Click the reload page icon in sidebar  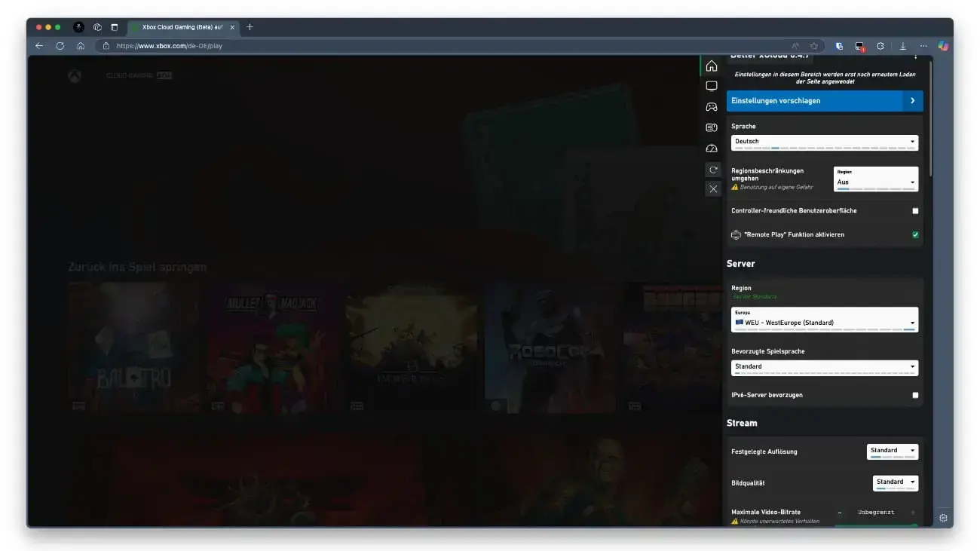coord(713,170)
